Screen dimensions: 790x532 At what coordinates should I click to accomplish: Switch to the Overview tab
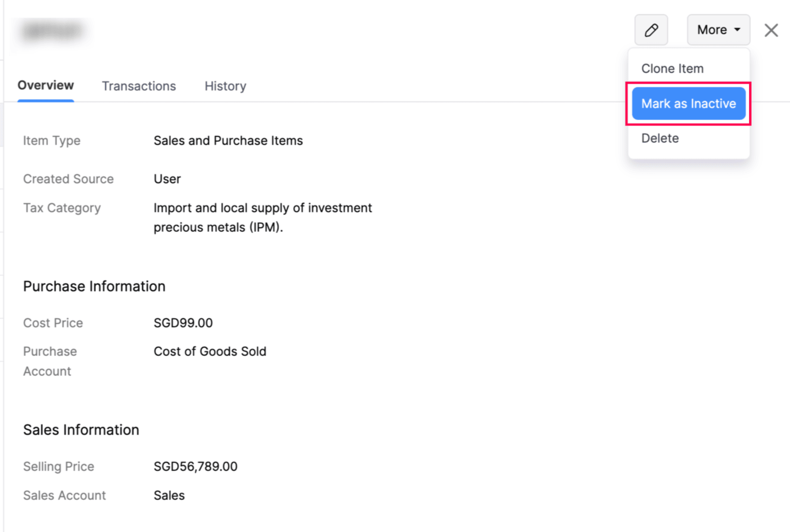[45, 86]
